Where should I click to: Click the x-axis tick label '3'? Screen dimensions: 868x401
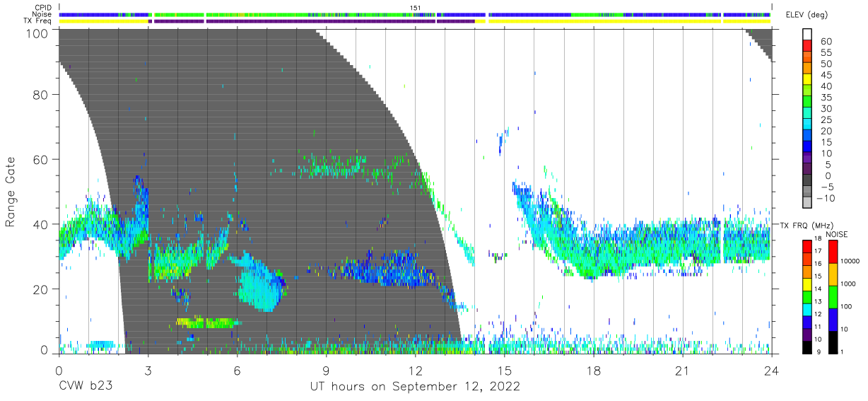point(148,370)
